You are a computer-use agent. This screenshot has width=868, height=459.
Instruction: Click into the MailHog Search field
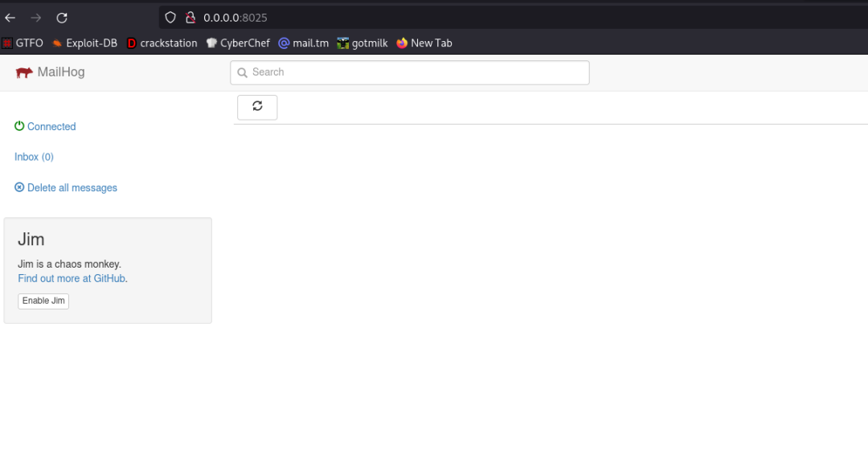(410, 72)
